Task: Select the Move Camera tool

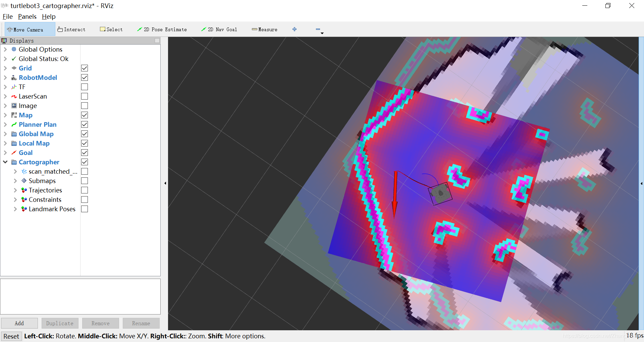Action: point(30,30)
